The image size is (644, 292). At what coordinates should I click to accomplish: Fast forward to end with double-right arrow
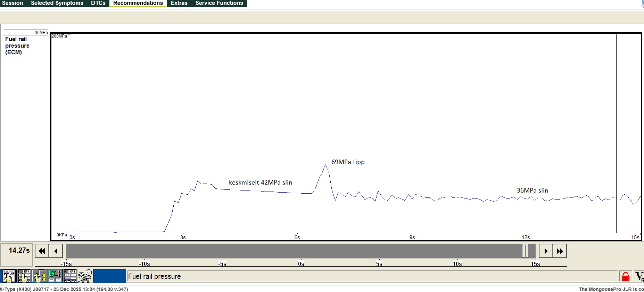560,251
